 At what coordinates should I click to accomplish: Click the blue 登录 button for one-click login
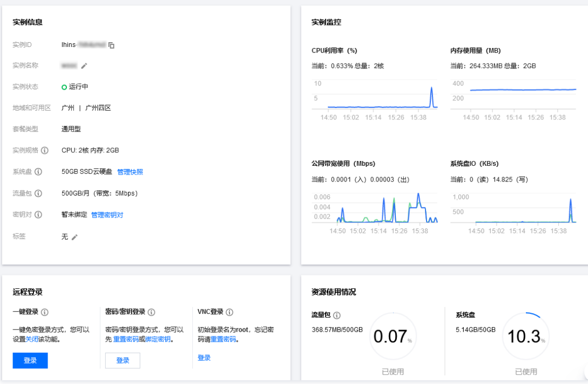[30, 360]
